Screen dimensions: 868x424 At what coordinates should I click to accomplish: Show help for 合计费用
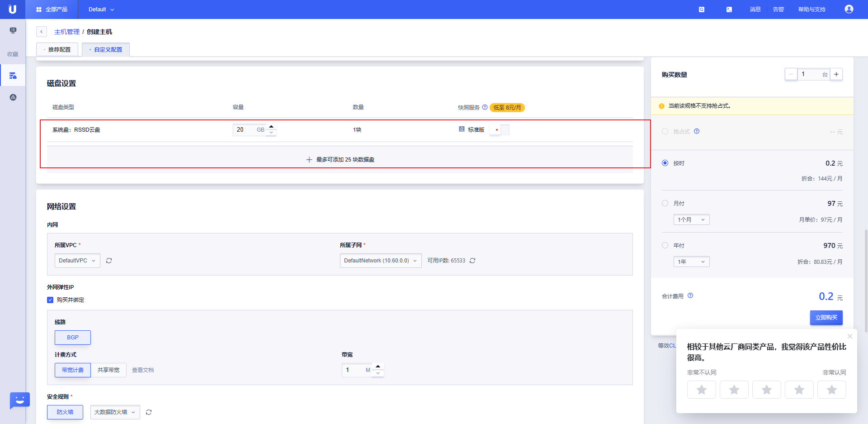point(690,295)
